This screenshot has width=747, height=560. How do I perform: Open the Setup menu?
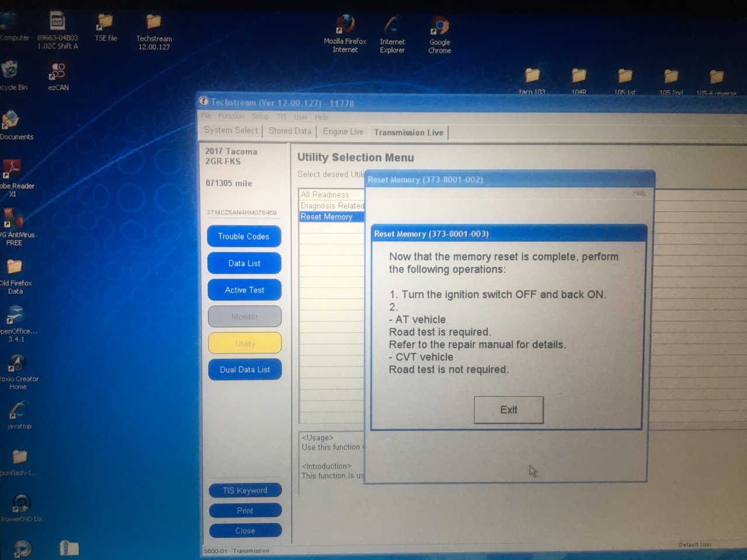(x=260, y=117)
